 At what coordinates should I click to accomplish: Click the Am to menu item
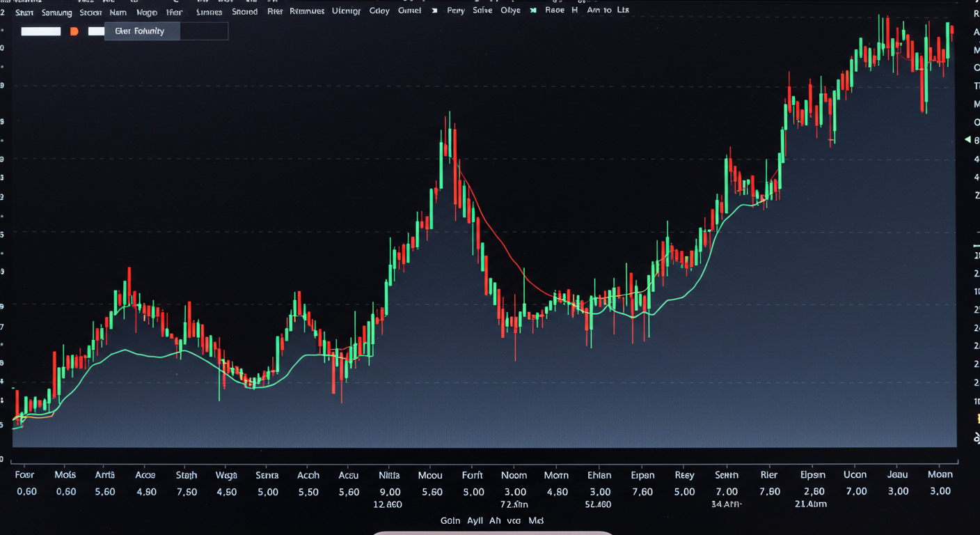click(599, 11)
